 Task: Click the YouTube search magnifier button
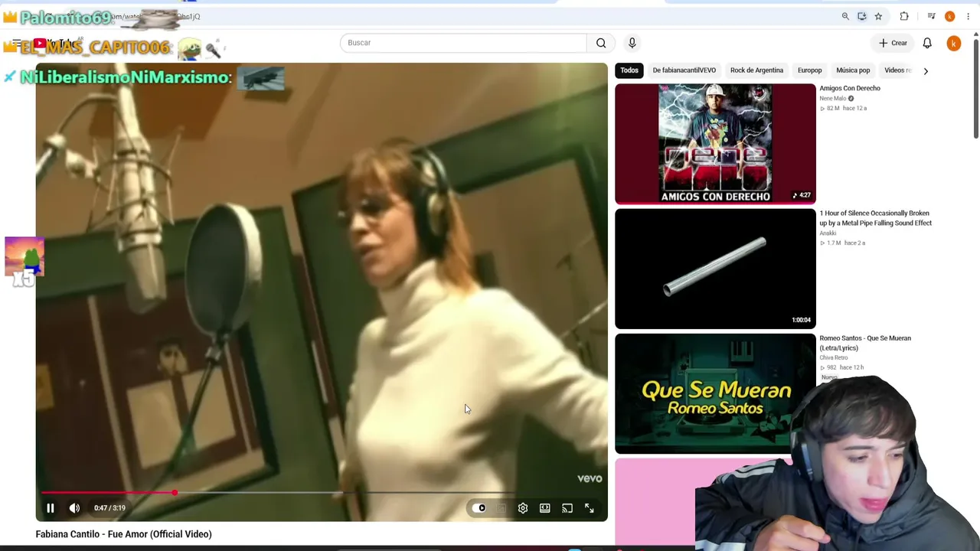coord(601,43)
